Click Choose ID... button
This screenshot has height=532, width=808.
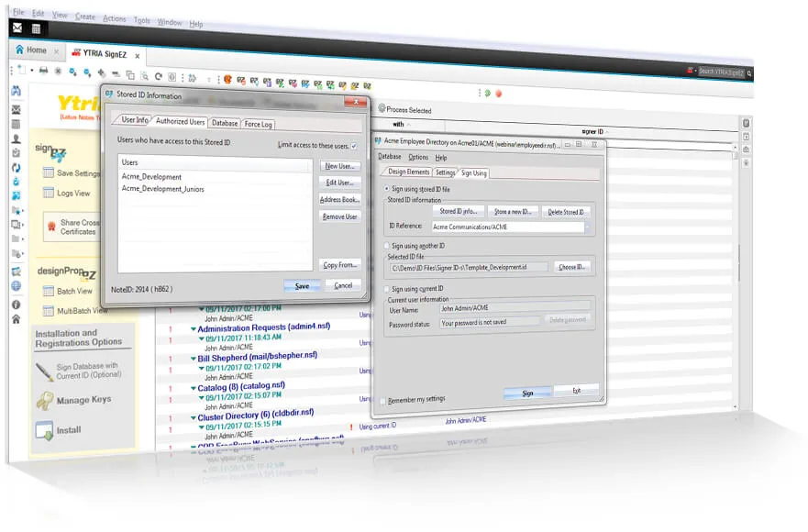click(571, 267)
